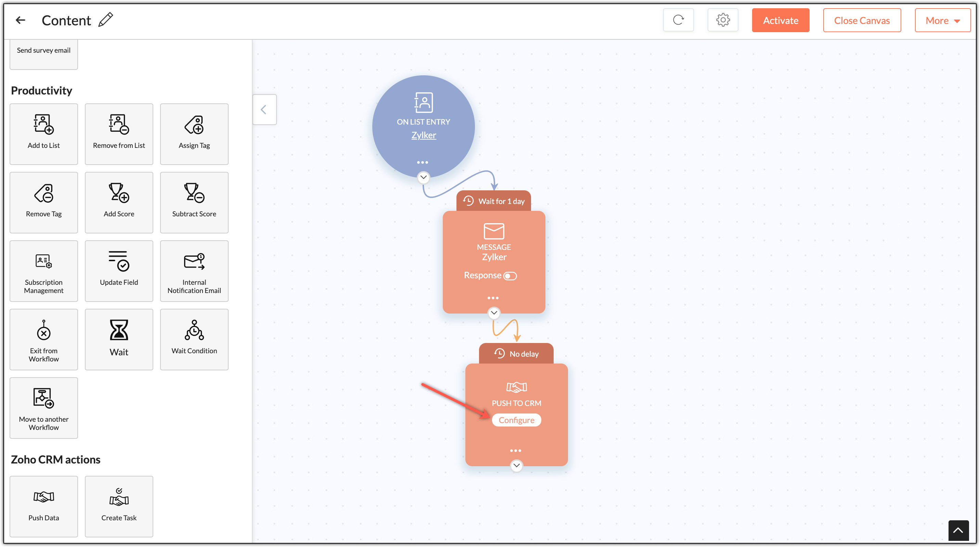
Task: Click the Zylker name on Message node
Action: pos(494,257)
